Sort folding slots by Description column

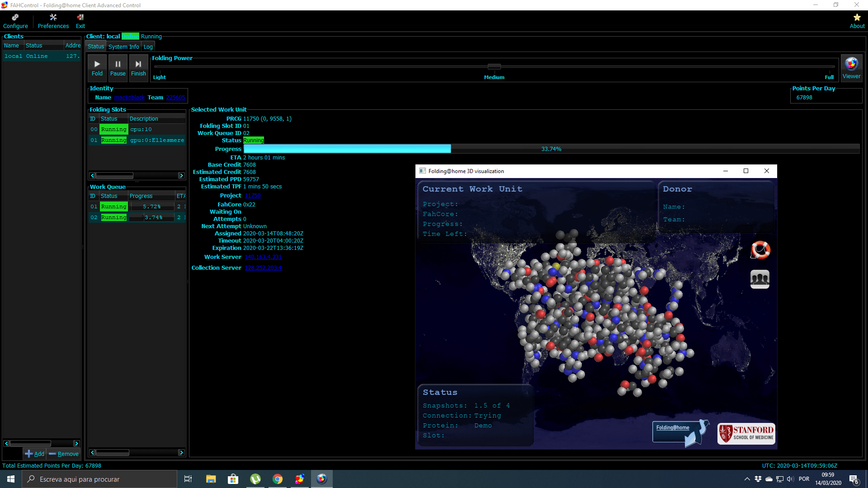(x=156, y=119)
